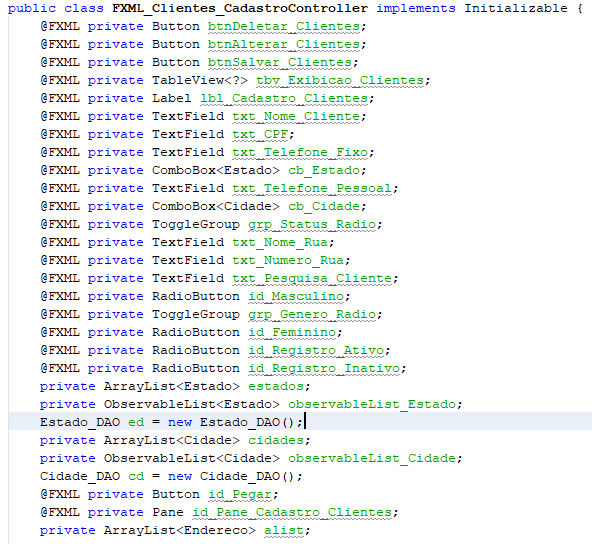
Task: Place cursor on lbl_Cadastro_Clientes label field
Action: click(284, 99)
